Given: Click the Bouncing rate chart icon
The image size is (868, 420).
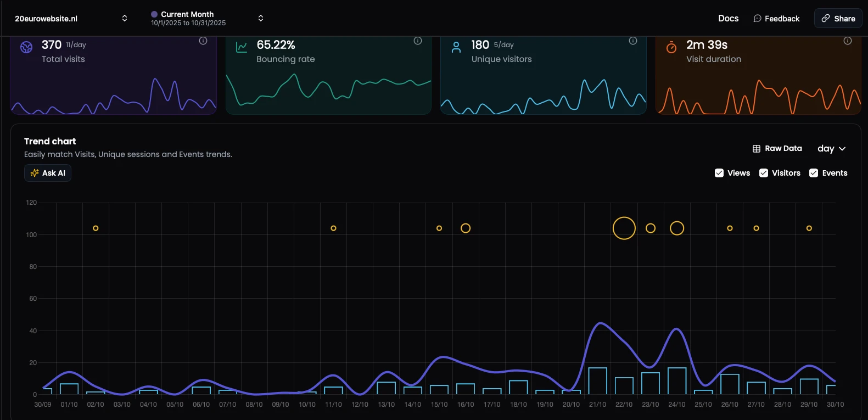Looking at the screenshot, I should [x=242, y=47].
